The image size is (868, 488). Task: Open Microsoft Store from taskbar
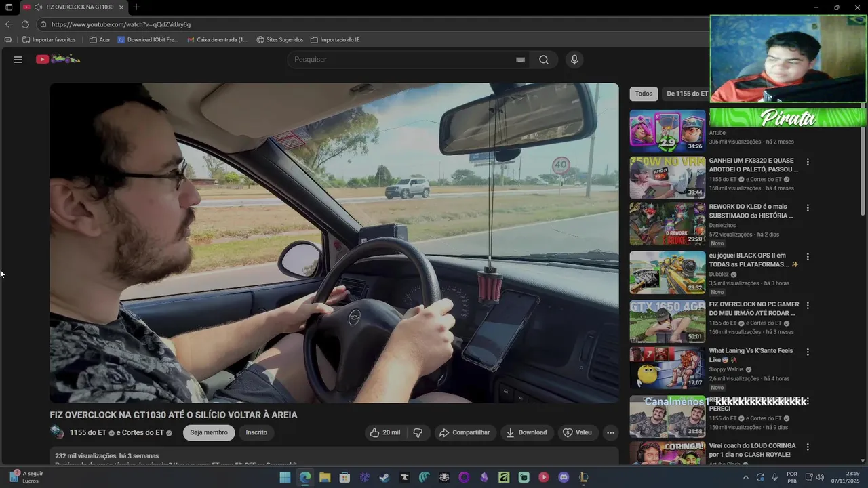344,477
